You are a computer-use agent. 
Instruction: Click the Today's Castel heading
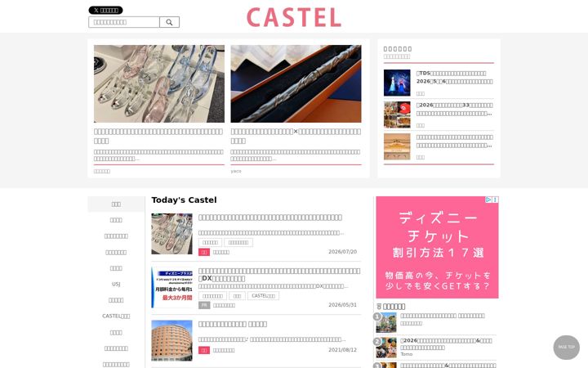point(184,200)
